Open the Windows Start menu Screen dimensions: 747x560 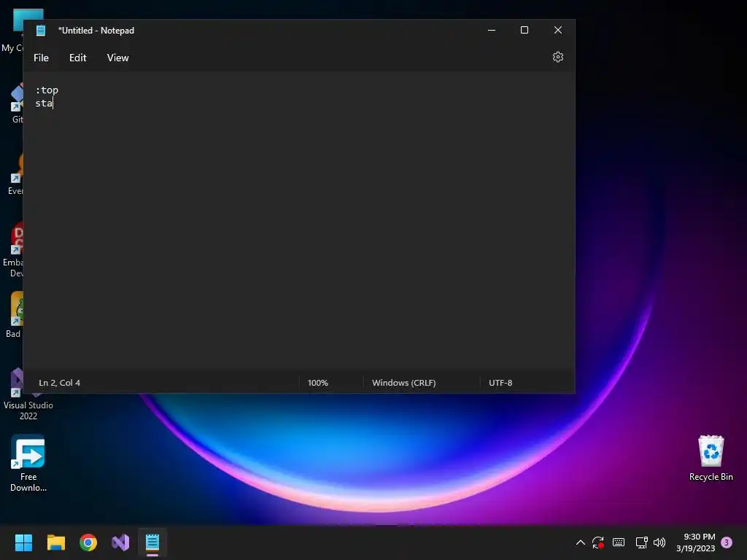[x=23, y=542]
